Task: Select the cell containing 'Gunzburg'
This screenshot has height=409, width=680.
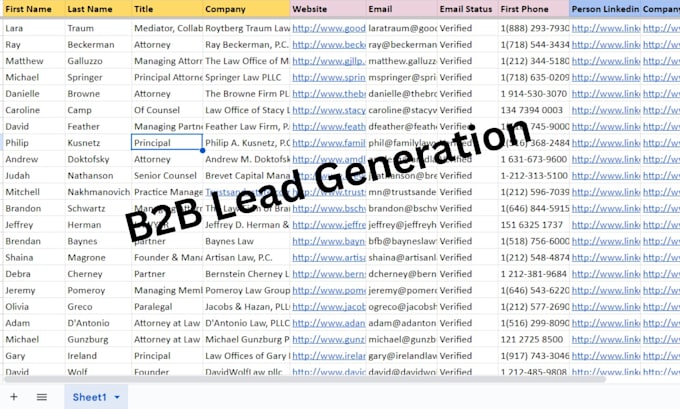Action: point(98,340)
